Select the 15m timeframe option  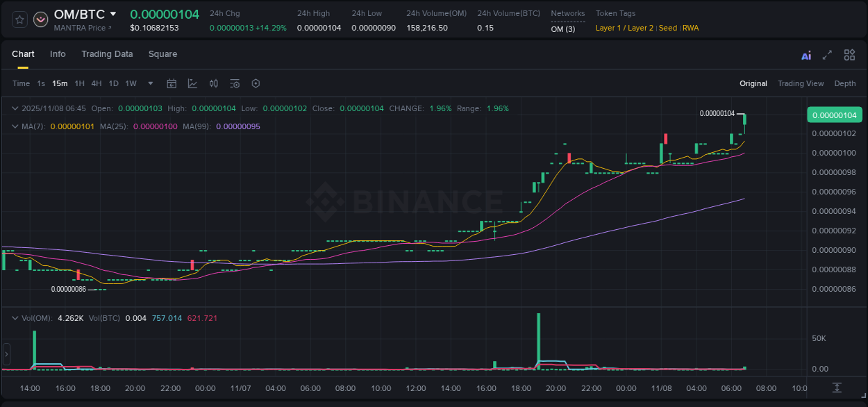pos(60,83)
